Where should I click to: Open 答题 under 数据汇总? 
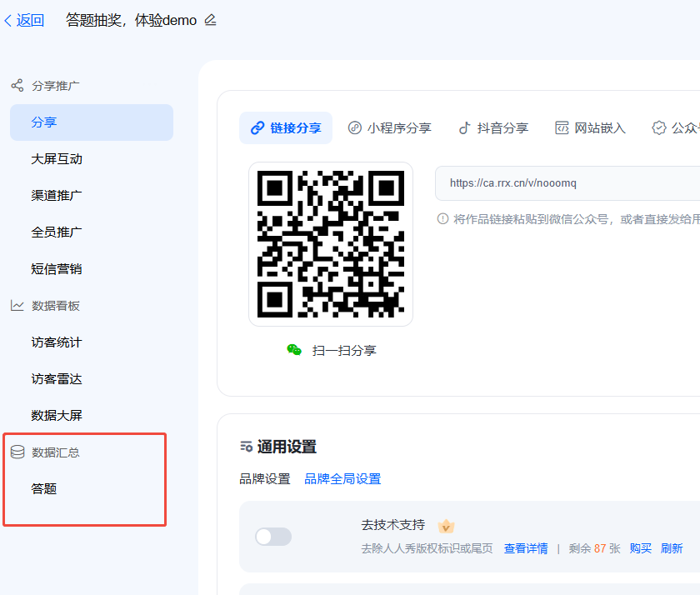point(43,489)
